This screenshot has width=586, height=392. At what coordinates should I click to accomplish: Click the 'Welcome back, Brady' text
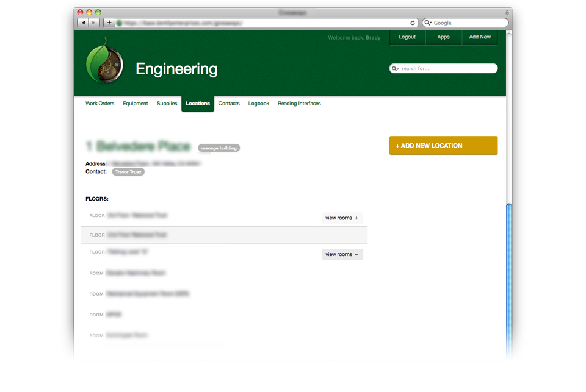coord(354,38)
